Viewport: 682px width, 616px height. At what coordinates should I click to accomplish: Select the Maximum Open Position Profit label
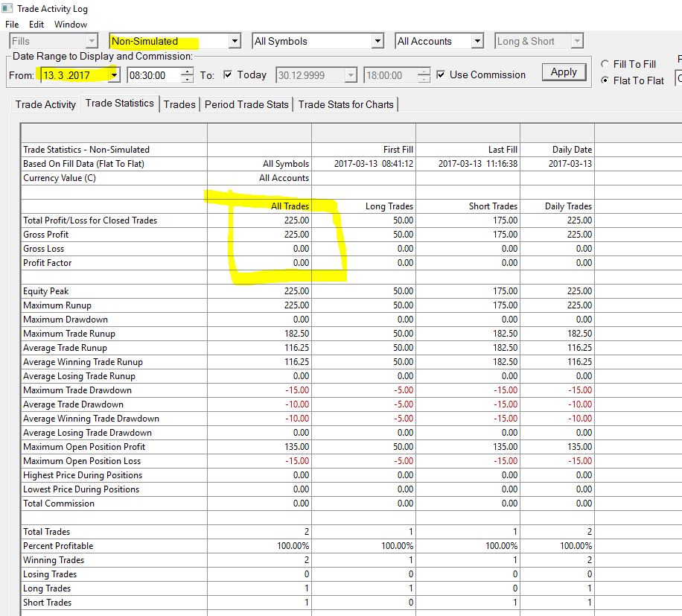tap(84, 447)
